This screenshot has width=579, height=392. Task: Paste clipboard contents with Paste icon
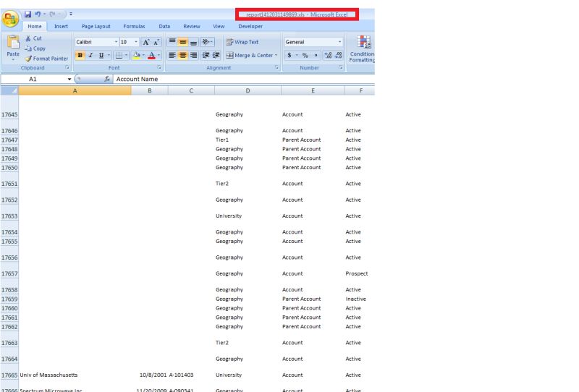click(x=13, y=42)
